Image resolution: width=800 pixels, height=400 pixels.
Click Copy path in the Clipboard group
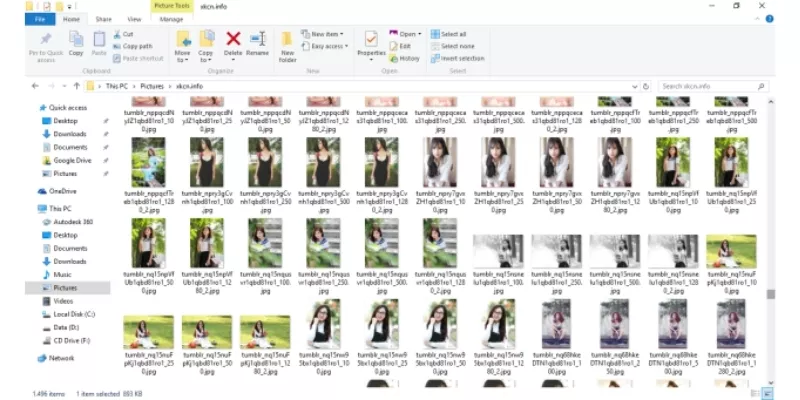point(133,46)
